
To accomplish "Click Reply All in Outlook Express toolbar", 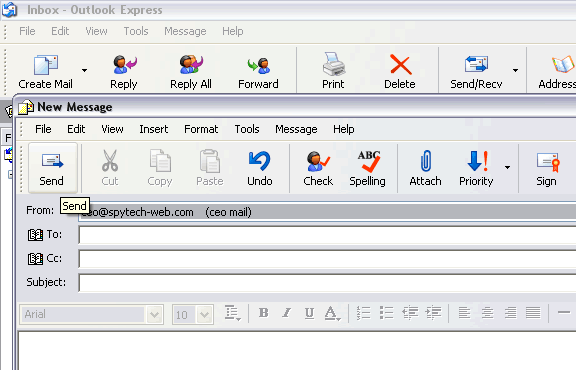I will [191, 72].
